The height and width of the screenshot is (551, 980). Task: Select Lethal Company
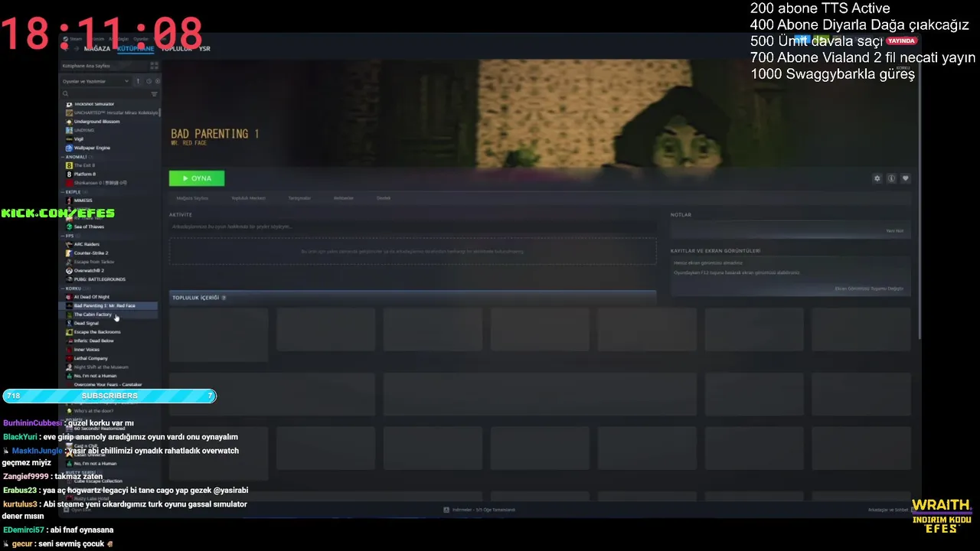click(x=90, y=358)
